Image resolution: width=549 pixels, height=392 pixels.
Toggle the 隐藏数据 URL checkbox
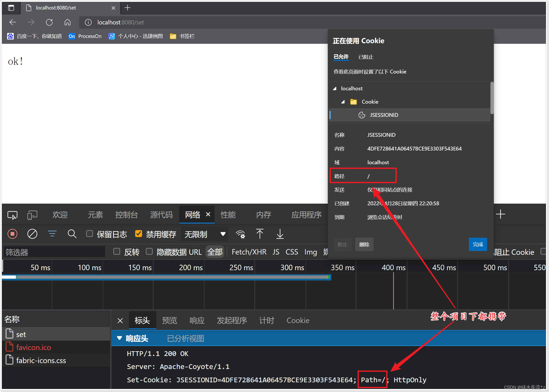click(x=149, y=251)
